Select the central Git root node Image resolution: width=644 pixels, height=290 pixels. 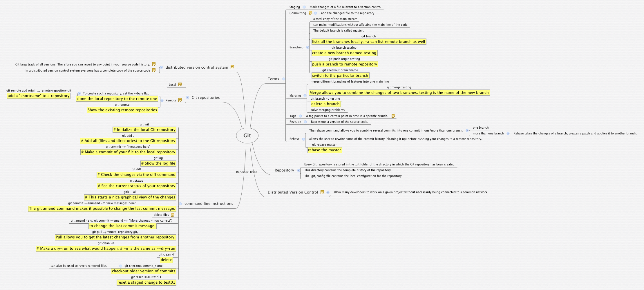tap(247, 135)
